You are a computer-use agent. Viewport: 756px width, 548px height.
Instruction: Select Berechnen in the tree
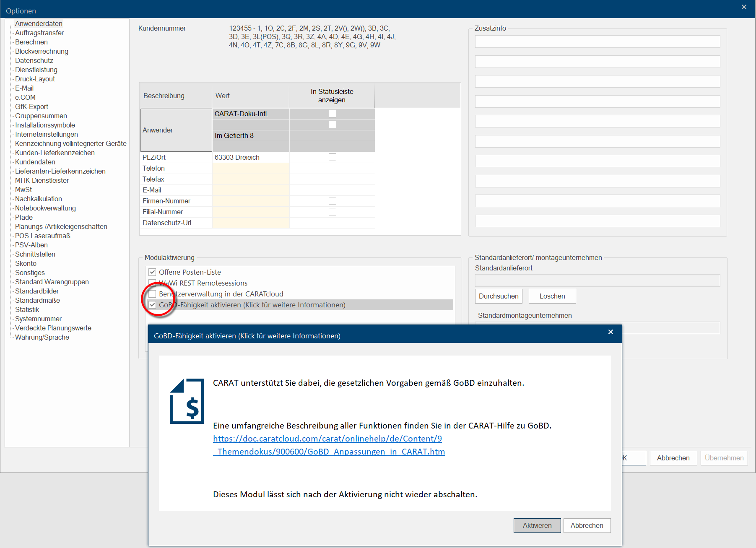point(31,42)
